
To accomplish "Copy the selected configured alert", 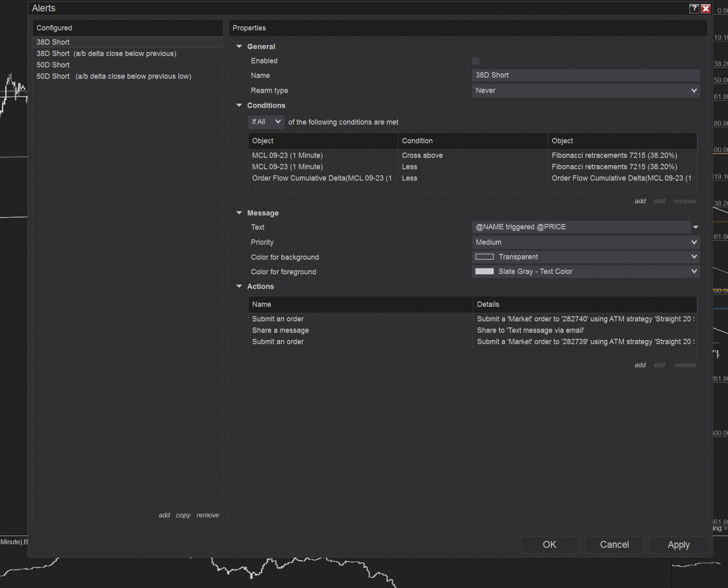I will coord(183,515).
